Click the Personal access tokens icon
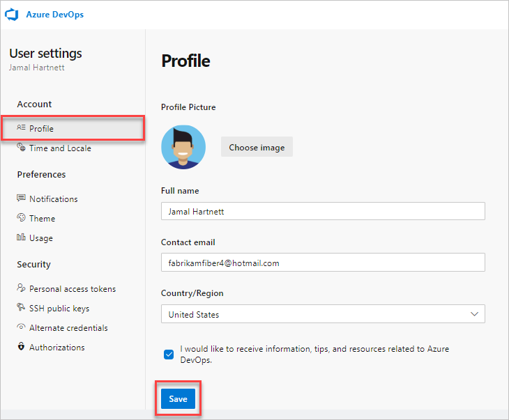509x420 pixels. pyautogui.click(x=22, y=288)
